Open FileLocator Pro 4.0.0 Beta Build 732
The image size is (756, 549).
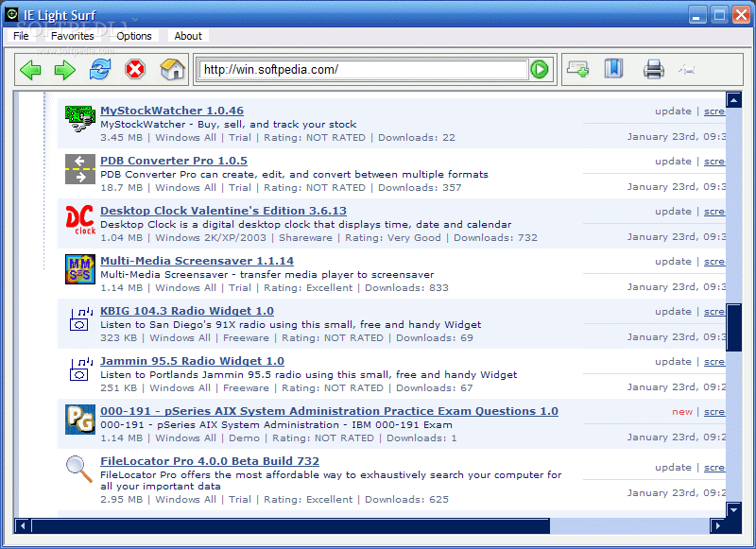click(210, 461)
